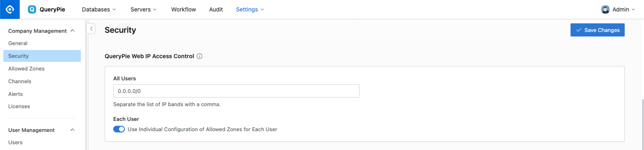This screenshot has width=644, height=150.
Task: Open the Licenses page
Action: pyautogui.click(x=19, y=106)
